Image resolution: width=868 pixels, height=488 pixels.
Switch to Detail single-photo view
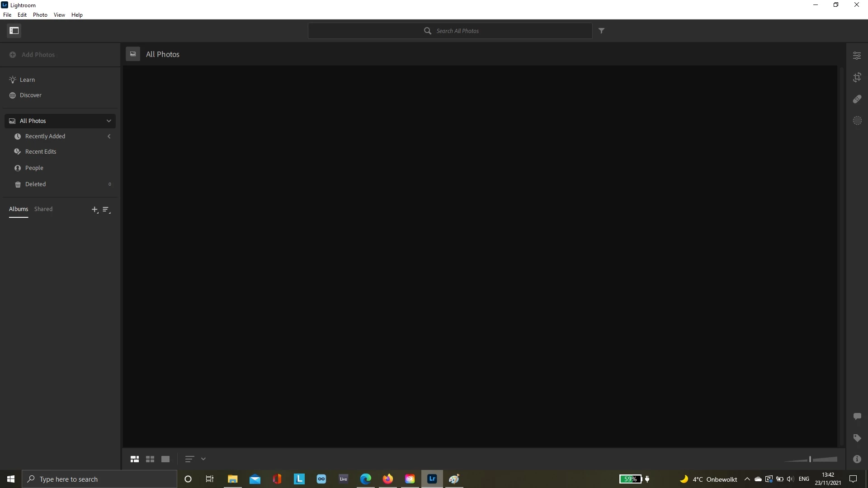point(165,459)
